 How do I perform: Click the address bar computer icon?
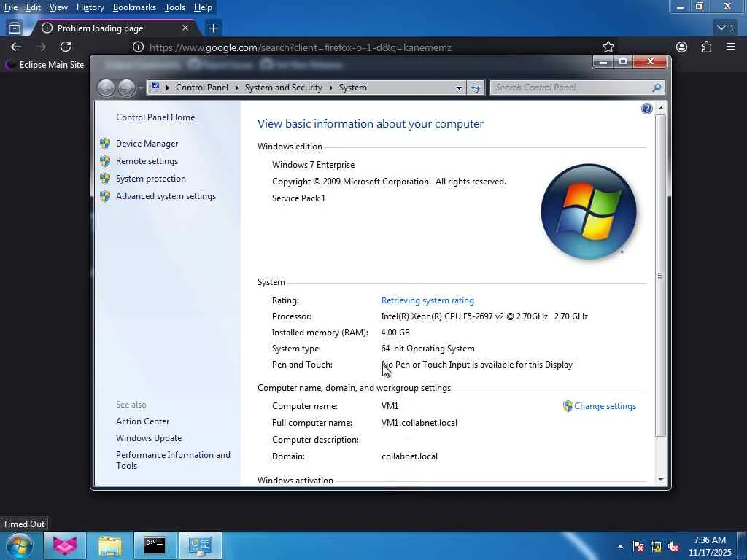tap(155, 87)
